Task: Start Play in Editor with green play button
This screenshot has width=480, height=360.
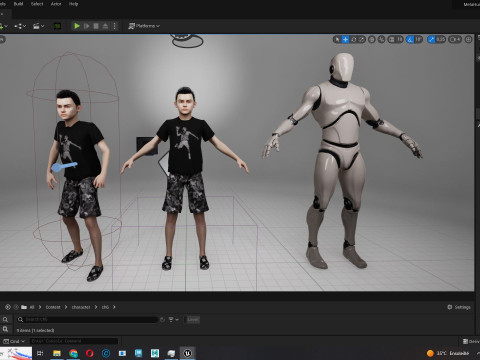Action: point(77,26)
